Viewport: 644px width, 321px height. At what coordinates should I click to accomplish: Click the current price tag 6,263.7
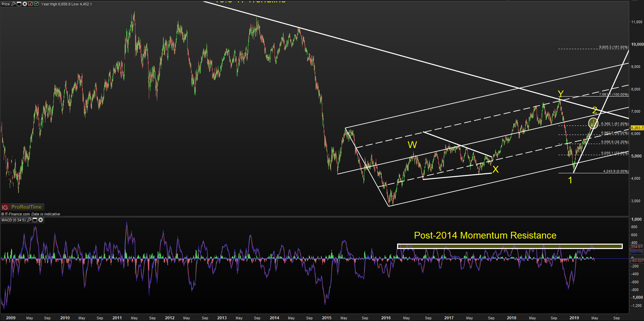[637, 128]
